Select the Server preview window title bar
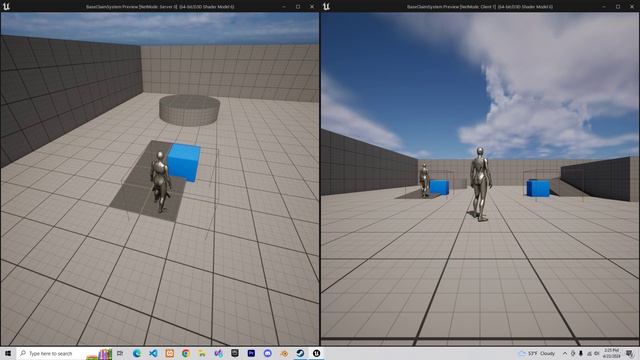Viewport: 640px width, 360px height. point(160,7)
